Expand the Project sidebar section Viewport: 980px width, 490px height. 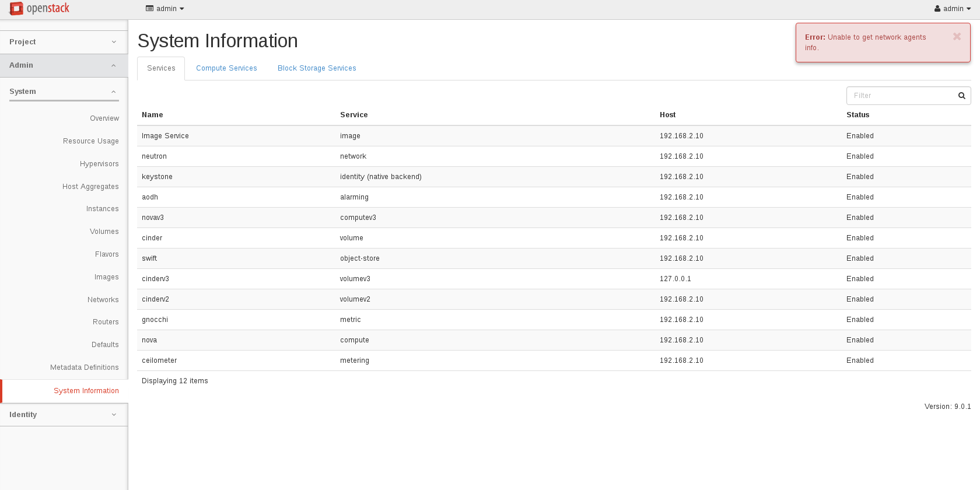pos(64,42)
